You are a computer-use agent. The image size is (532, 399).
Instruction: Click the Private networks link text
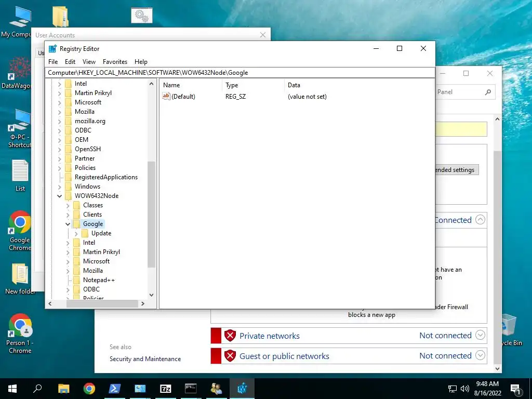[x=270, y=336]
